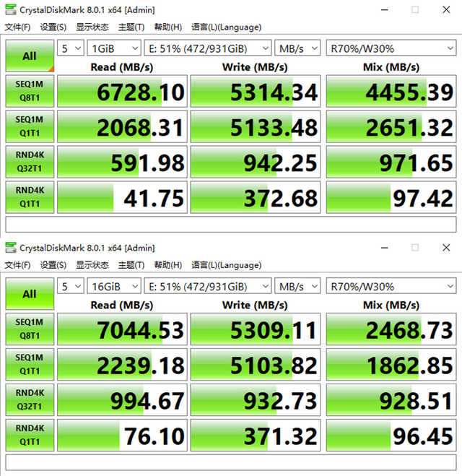The image size is (462, 476).
Task: Click read result 7044.53
Action: [122, 329]
